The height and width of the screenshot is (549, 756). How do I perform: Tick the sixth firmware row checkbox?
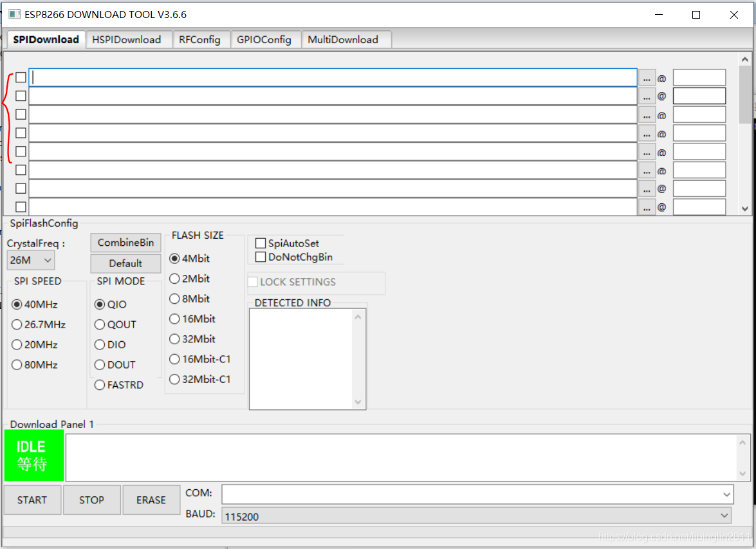(21, 170)
